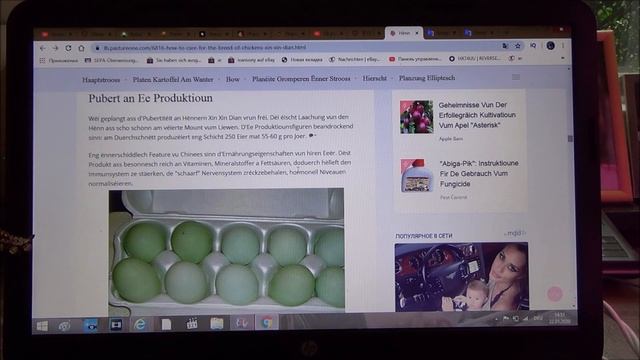Viewport: 640px width, 360px height.
Task: Open Internet Explorer from taskbar
Action: 140,324
